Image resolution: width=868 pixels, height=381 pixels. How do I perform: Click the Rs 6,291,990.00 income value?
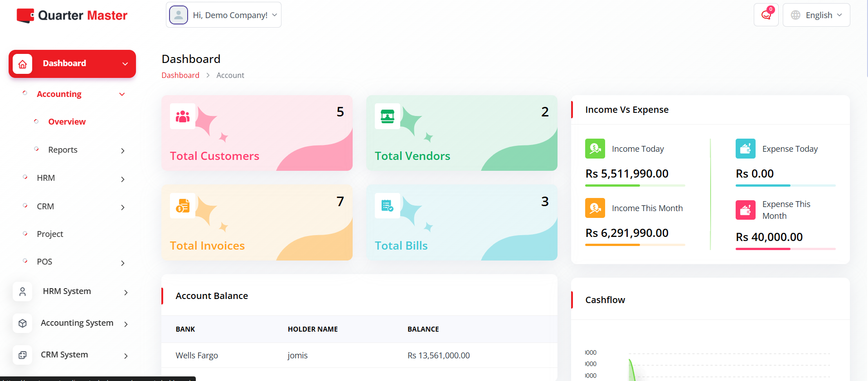click(x=627, y=233)
